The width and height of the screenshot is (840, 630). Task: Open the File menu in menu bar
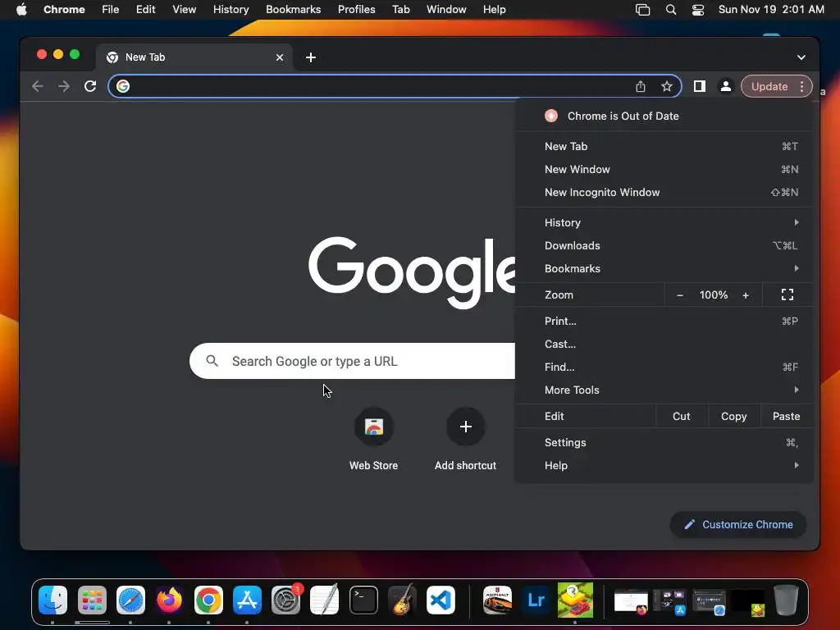coord(111,10)
